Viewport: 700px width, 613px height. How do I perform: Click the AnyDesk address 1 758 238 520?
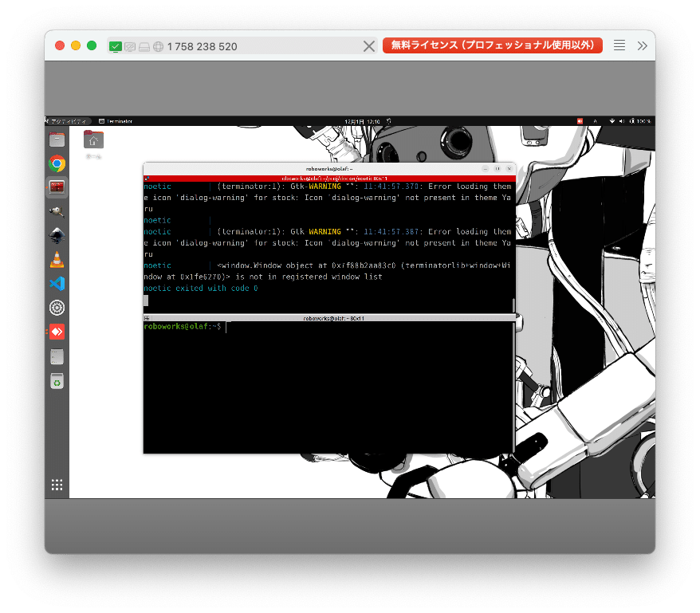coord(203,46)
